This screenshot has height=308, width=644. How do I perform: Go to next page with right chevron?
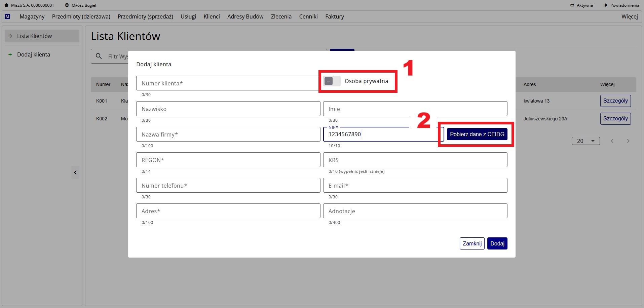628,141
